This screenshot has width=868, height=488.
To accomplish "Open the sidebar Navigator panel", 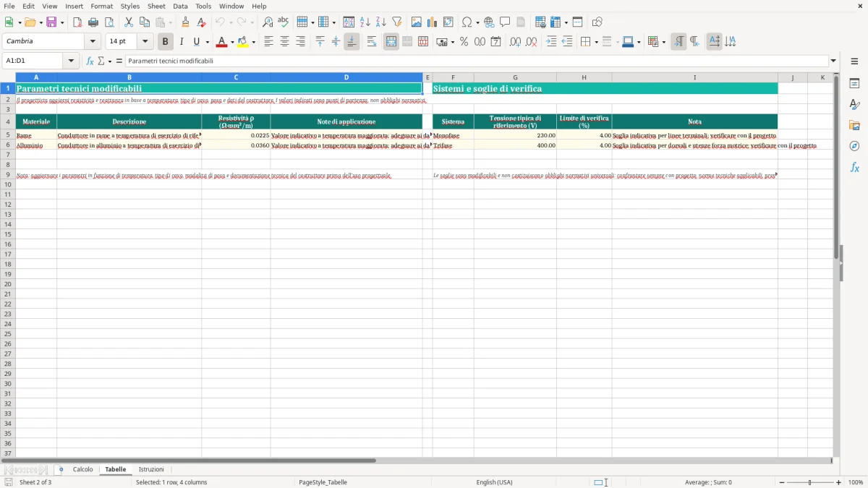I will coord(854,146).
